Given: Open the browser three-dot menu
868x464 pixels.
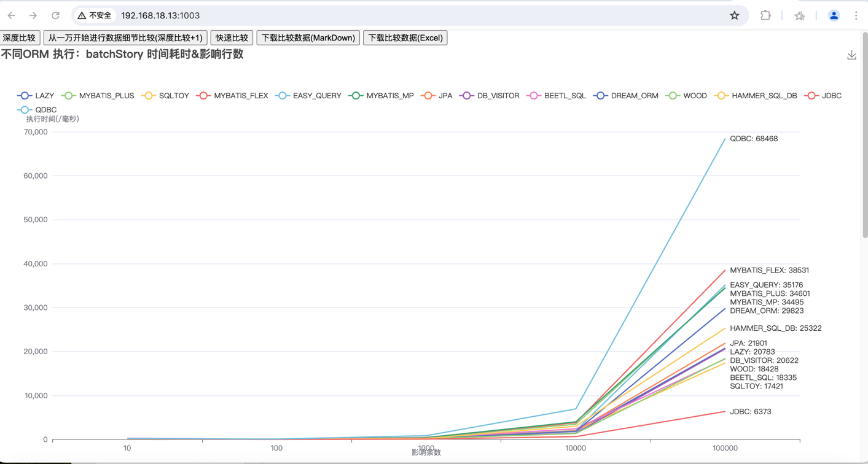Looking at the screenshot, I should tap(856, 15).
